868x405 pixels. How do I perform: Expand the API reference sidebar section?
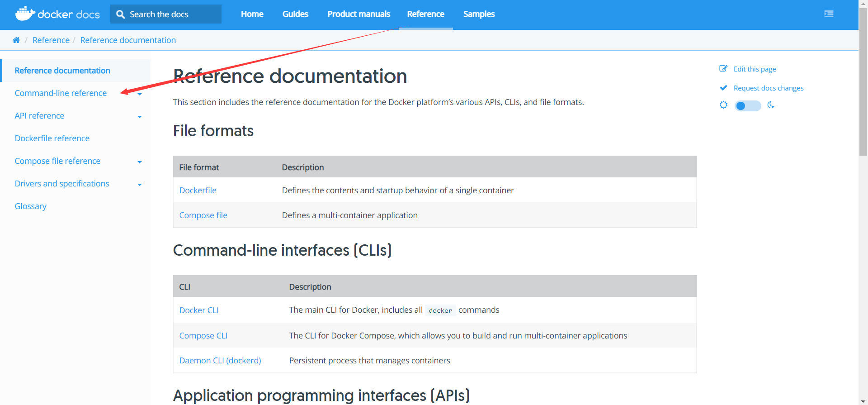tap(140, 117)
